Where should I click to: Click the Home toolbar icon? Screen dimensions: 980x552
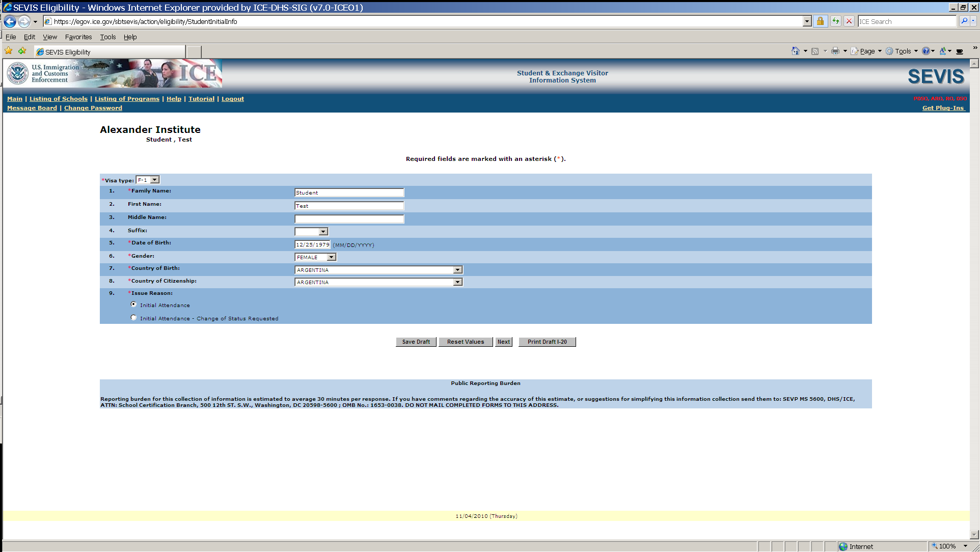tap(795, 51)
